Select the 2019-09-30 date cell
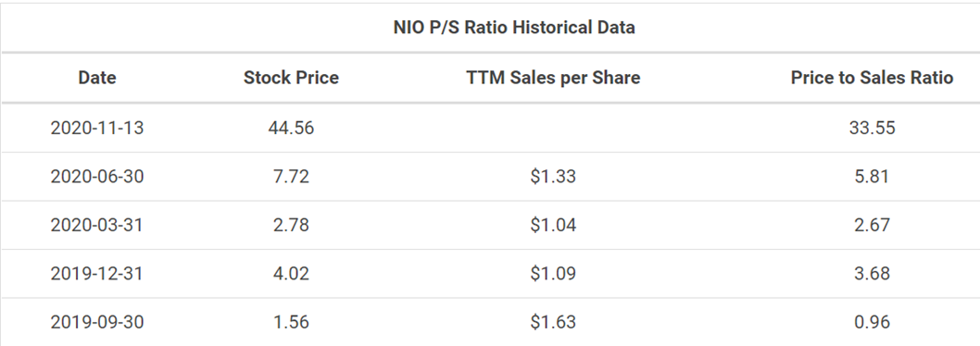Screen dimensions: 980x346 97,322
